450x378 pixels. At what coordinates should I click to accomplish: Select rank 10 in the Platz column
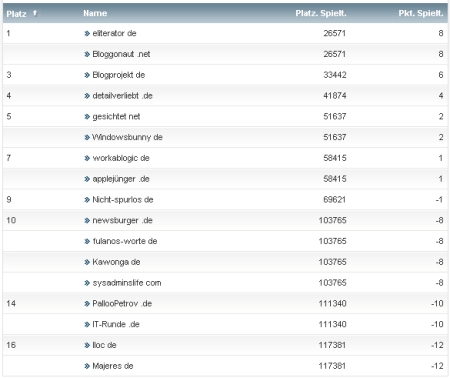(11, 220)
